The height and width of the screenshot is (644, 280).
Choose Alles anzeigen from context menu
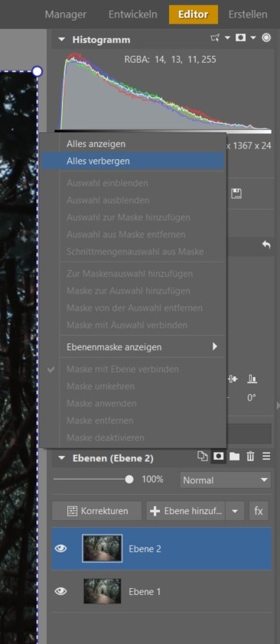132,144
